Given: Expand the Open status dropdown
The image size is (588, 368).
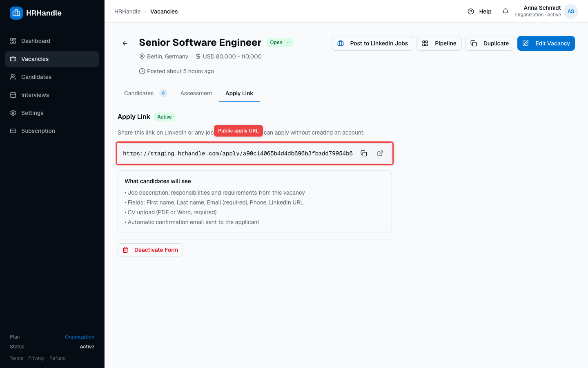Looking at the screenshot, I should [x=280, y=43].
